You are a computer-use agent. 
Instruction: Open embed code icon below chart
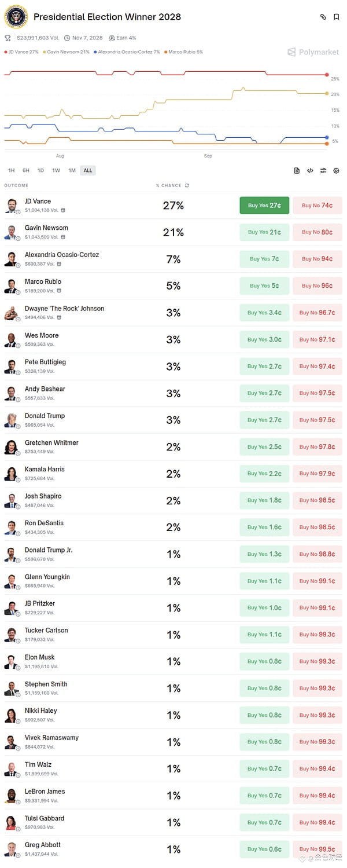[310, 170]
